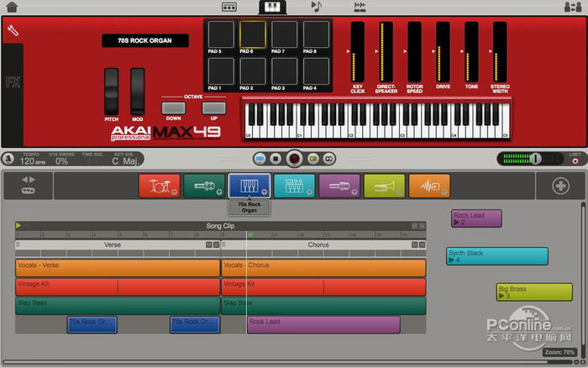588x368 pixels.
Task: Set the ROTOR SPEED fader
Action: click(414, 52)
